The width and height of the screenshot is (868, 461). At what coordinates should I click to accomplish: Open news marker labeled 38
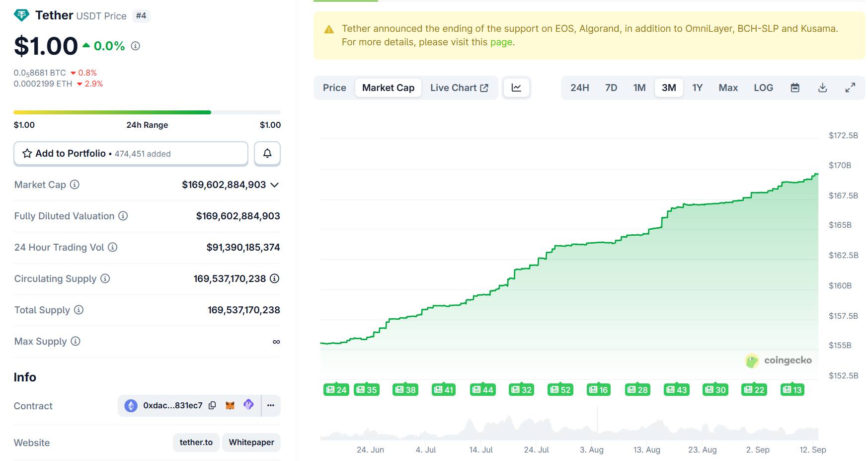click(405, 390)
